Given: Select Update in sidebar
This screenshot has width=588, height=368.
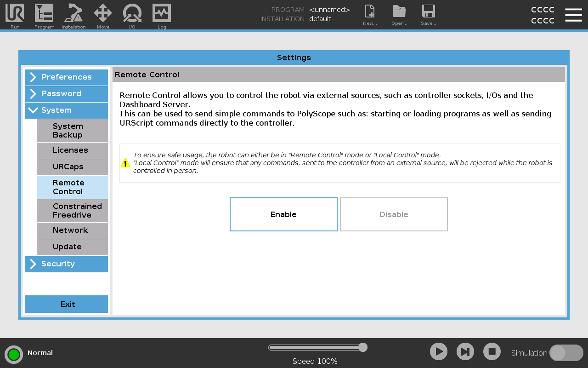Looking at the screenshot, I should click(x=72, y=247).
